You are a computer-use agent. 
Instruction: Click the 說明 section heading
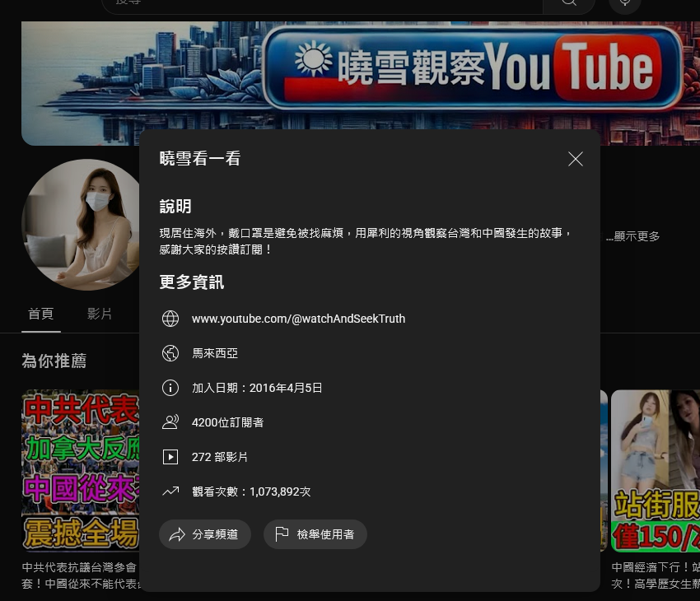pos(175,206)
